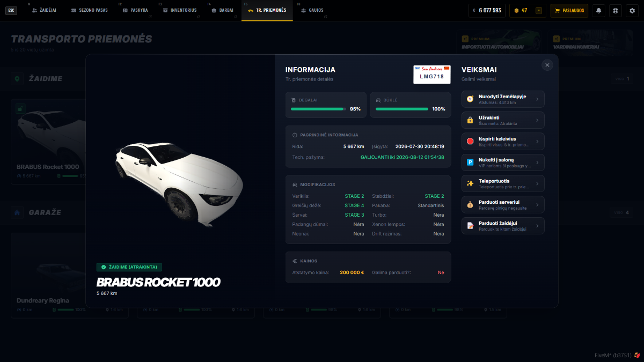644x362 pixels.
Task: Open the INVENTORIUS tab
Action: 179,10
